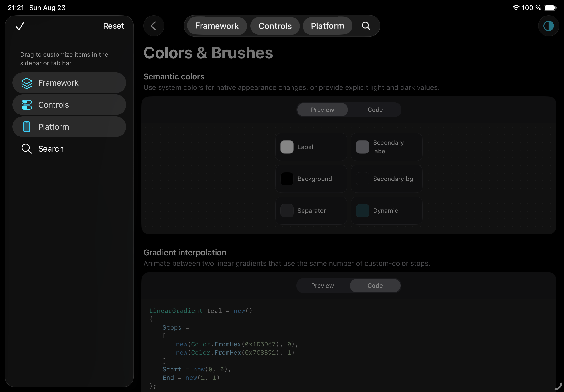The width and height of the screenshot is (564, 392).
Task: Click the Secondary label color swatch
Action: [362, 147]
